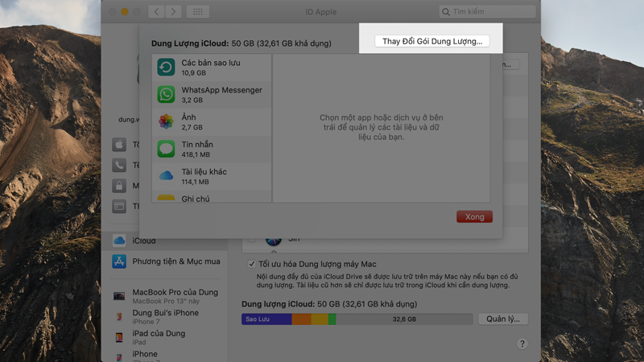Image resolution: width=644 pixels, height=362 pixels.
Task: Click the WhatsApp 3,2 GB size
Action: tap(192, 100)
